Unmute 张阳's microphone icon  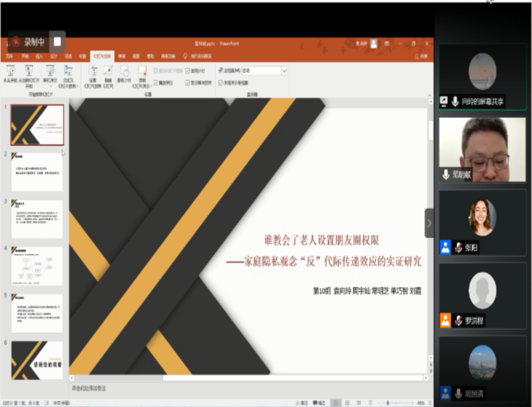tap(458, 248)
